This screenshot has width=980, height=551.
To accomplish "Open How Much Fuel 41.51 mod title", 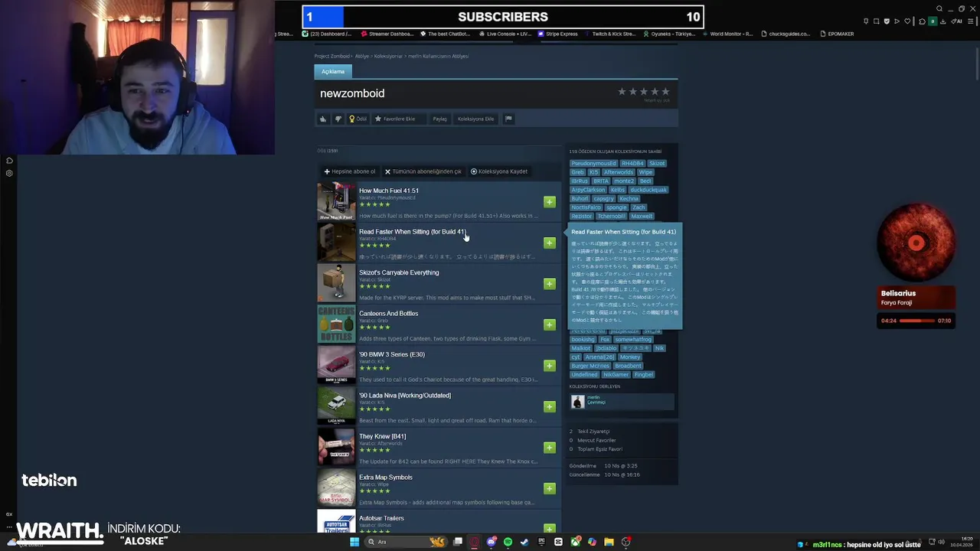I will (389, 191).
